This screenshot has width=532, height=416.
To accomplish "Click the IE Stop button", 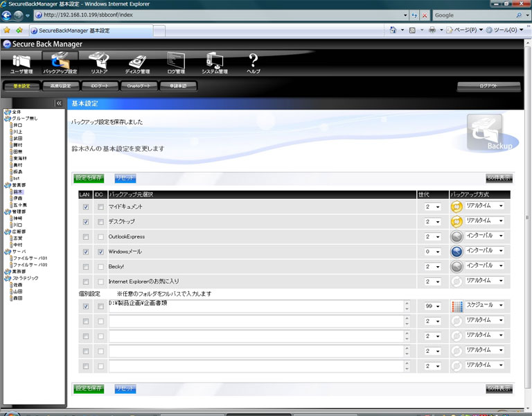I will tap(425, 15).
